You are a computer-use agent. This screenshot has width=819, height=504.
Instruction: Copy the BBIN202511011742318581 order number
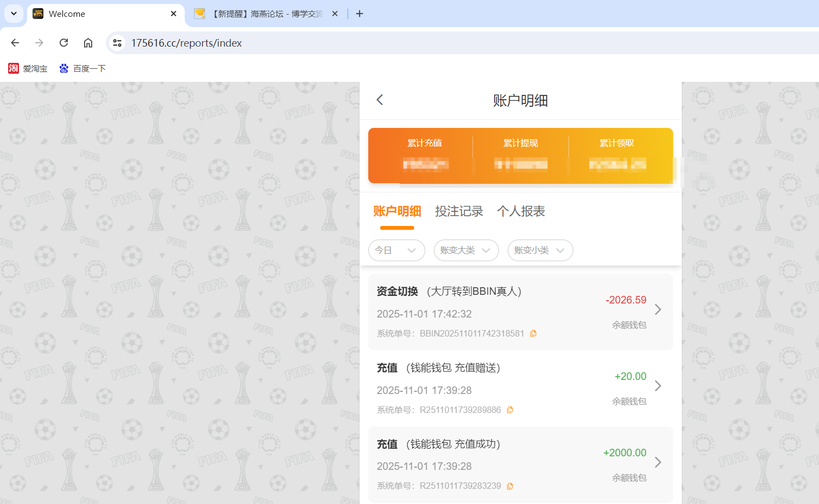tap(533, 333)
